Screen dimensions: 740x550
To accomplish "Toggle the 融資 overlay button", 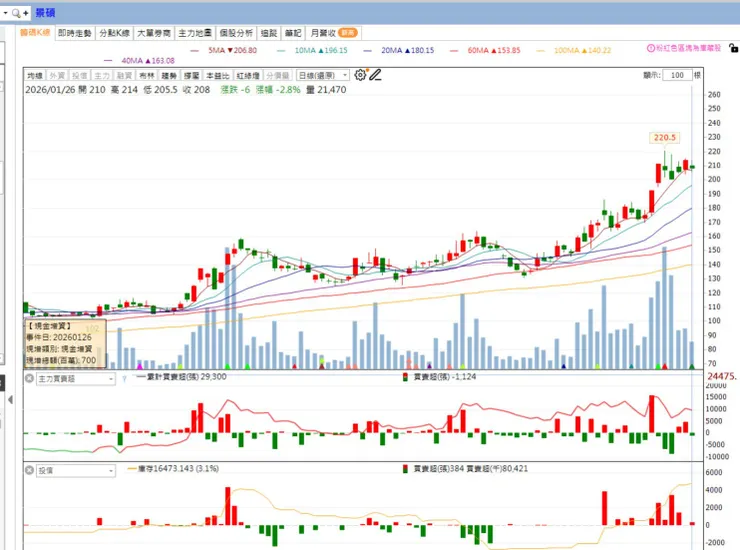I will point(124,76).
